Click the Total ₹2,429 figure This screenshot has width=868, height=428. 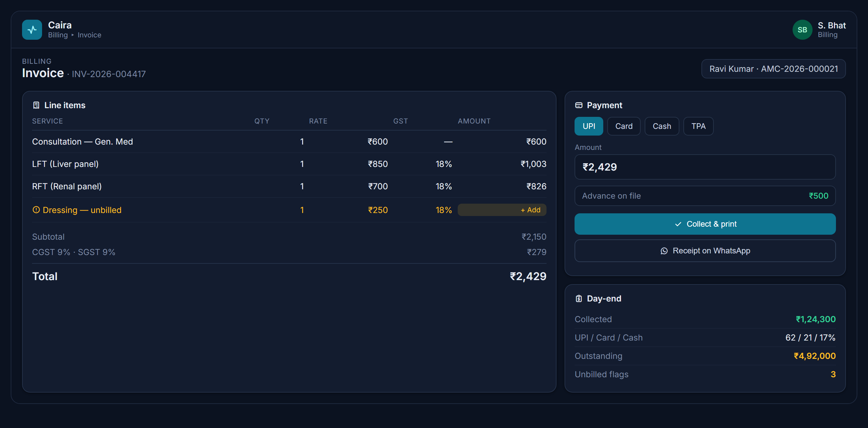(528, 276)
